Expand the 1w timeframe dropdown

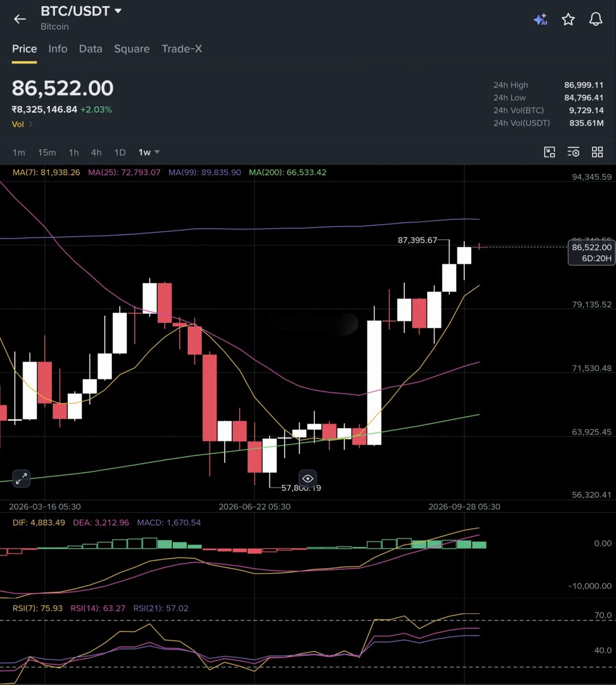pos(149,152)
